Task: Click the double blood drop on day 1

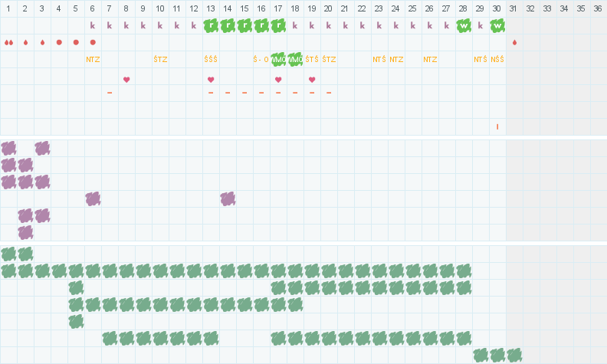Action: tap(8, 42)
